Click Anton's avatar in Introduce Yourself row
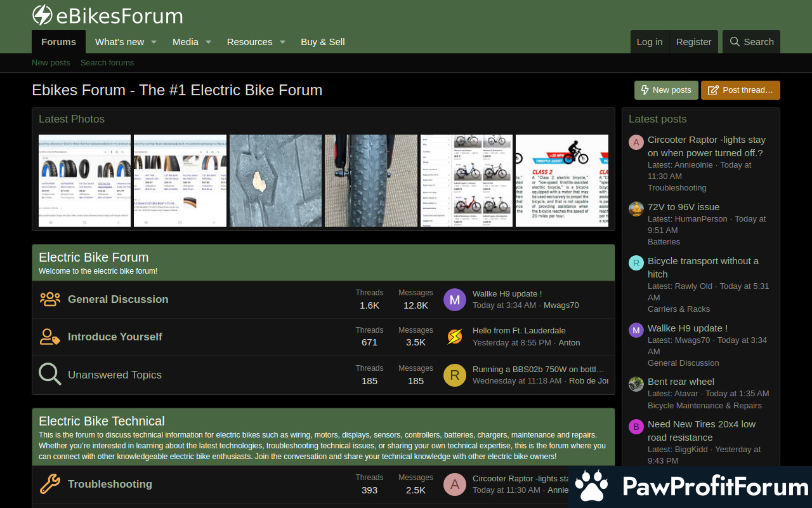This screenshot has height=508, width=812. tap(455, 337)
